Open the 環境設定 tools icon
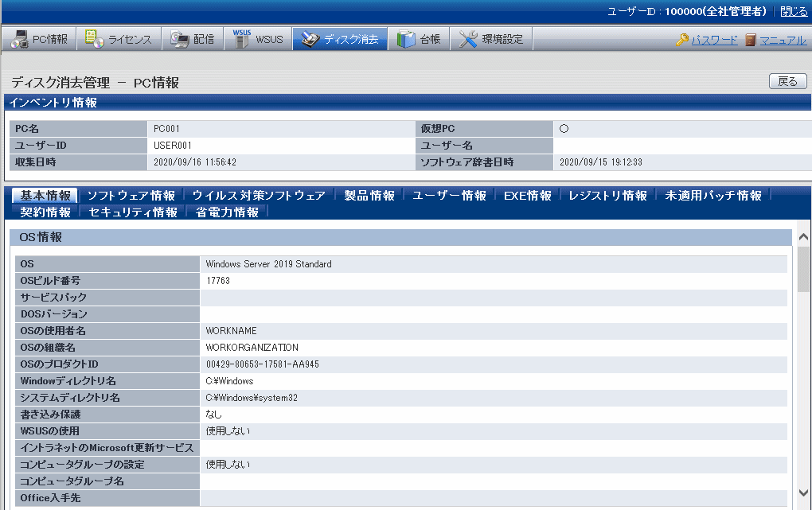This screenshot has height=510, width=812. click(x=467, y=39)
